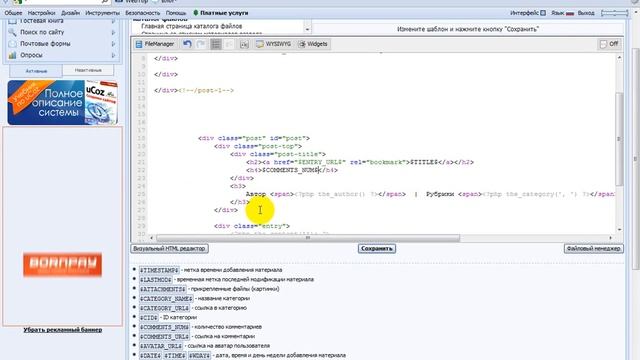Switch to WYSIWYG mode in toolbar
This screenshot has width=640, height=360.
coord(274,44)
